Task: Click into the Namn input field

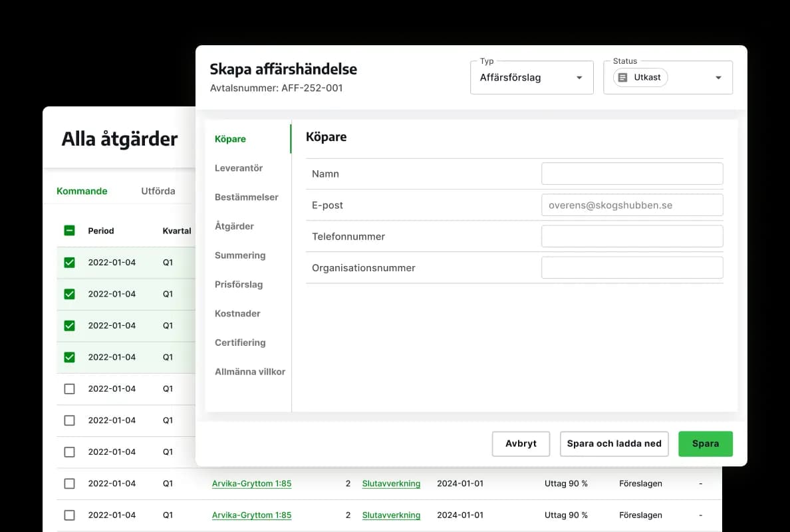Action: (632, 174)
